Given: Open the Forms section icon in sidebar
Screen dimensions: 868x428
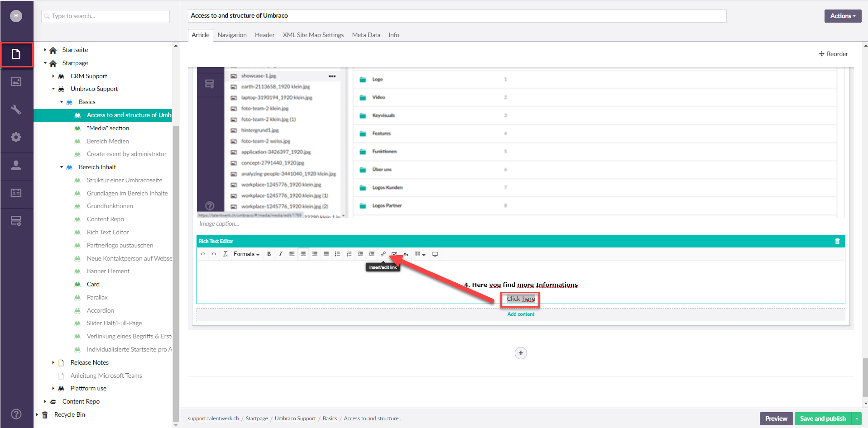Looking at the screenshot, I should (16, 221).
